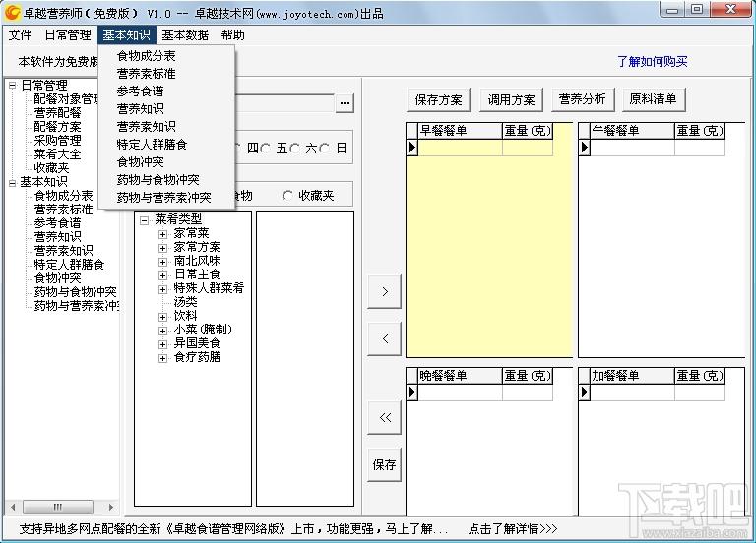Viewport: 756px width, 543px height.
Task: Choose 营养素标准 from dropdown menu
Action: point(166,74)
